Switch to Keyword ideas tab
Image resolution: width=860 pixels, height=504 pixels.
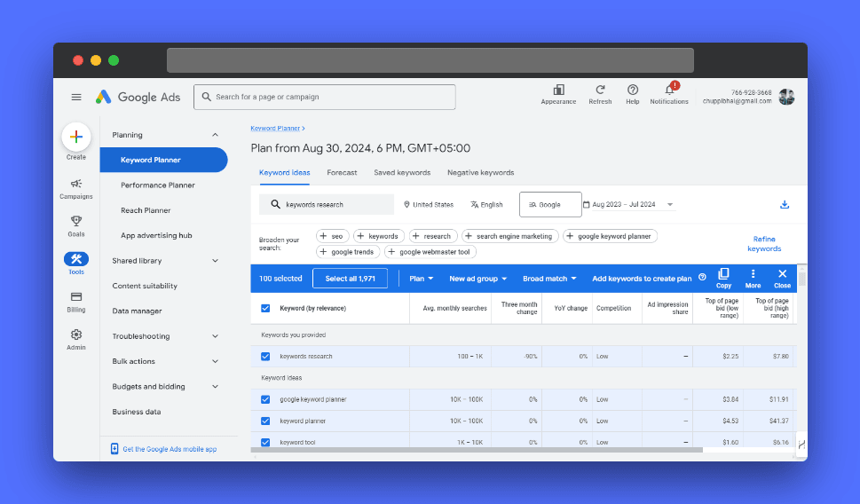(284, 173)
